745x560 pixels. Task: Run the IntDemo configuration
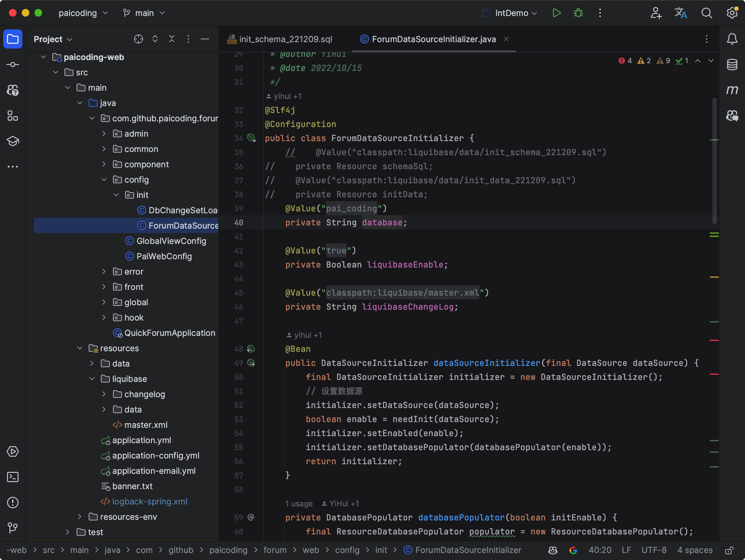coord(556,13)
